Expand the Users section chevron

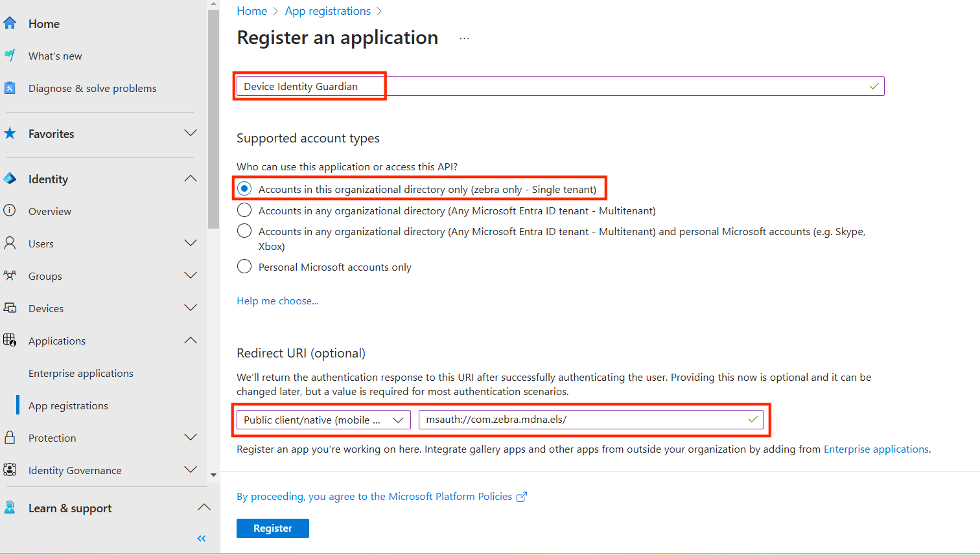[x=191, y=244]
